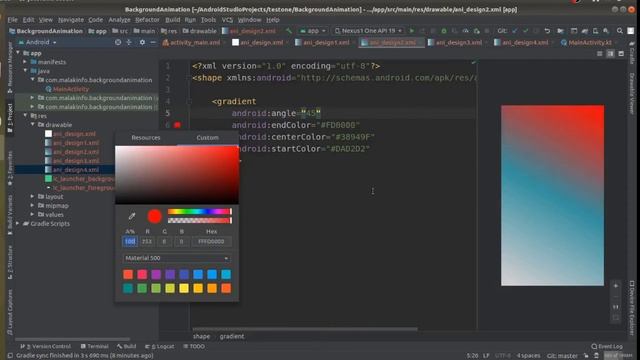Open the app run configuration dropdown
The width and height of the screenshot is (640, 360).
tap(313, 31)
